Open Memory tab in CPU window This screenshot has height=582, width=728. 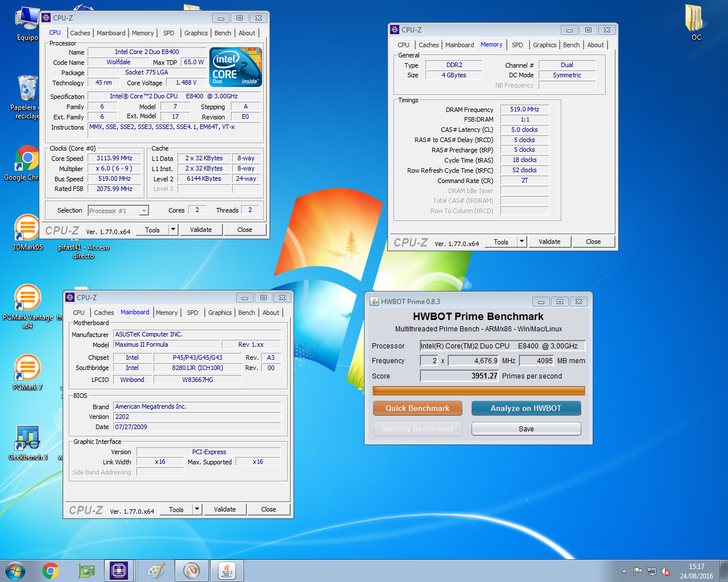click(143, 33)
